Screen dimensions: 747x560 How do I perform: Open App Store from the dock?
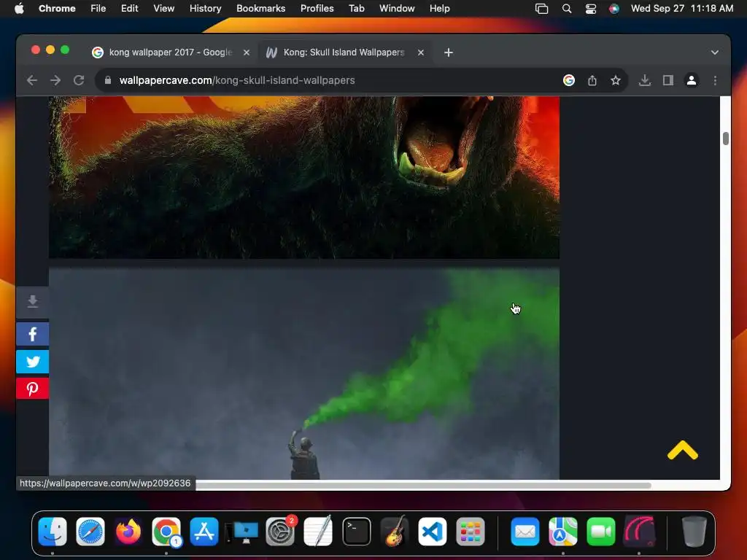204,531
